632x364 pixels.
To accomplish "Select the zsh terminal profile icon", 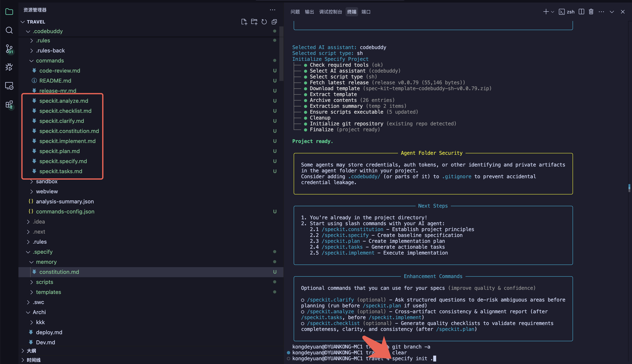I will pos(562,12).
